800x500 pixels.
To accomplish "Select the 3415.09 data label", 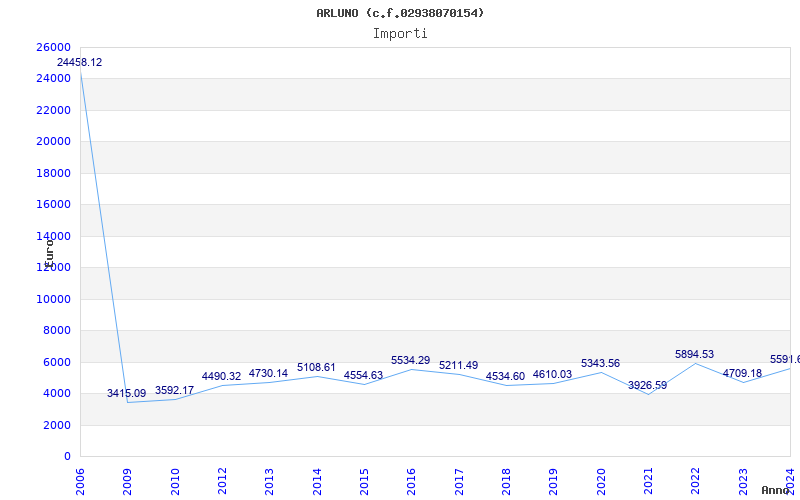I will click(126, 394).
